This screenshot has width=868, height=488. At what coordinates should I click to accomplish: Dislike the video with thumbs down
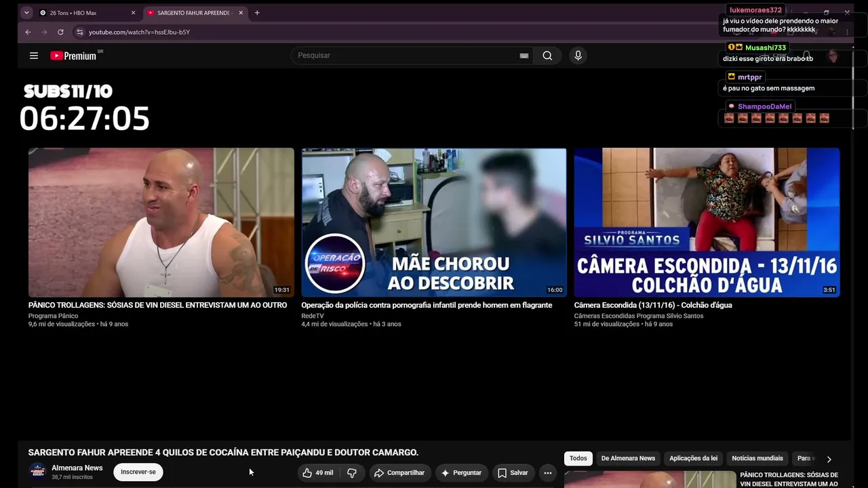(x=352, y=473)
